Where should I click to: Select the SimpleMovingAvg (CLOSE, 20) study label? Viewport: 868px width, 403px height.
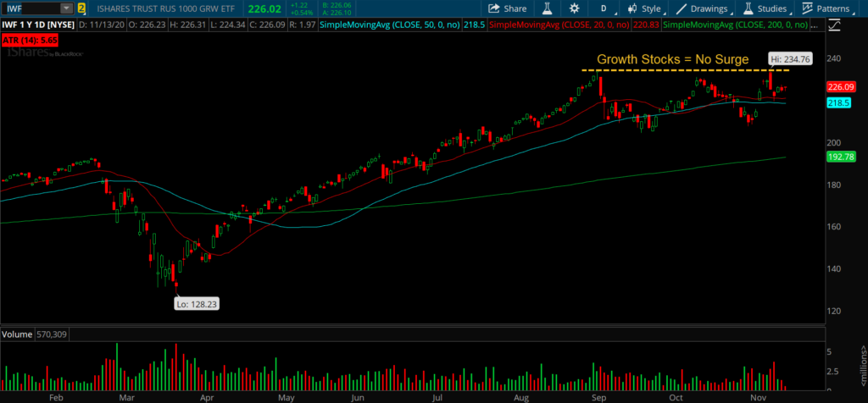point(561,25)
